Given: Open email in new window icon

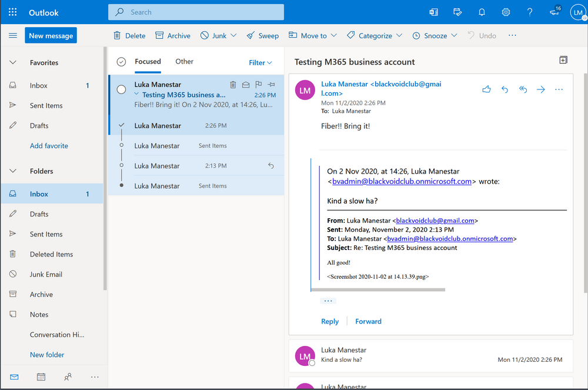Looking at the screenshot, I should [x=563, y=60].
